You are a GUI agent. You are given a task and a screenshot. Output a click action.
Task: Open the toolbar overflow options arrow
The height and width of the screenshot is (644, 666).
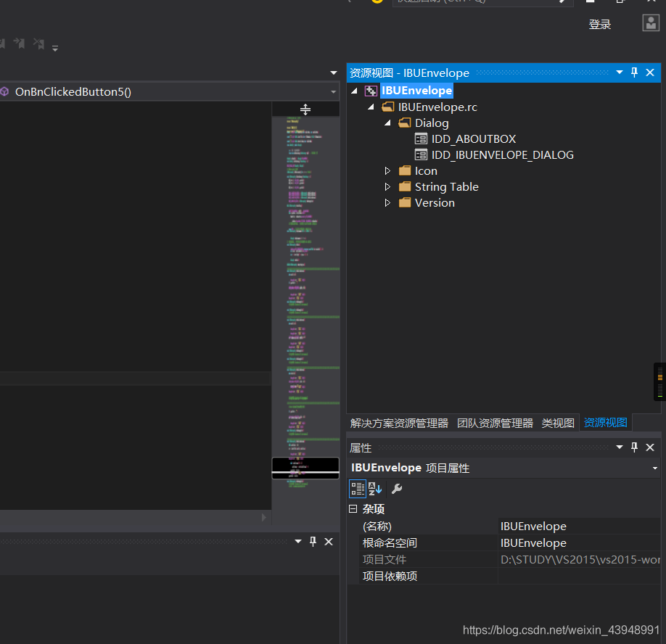point(55,48)
